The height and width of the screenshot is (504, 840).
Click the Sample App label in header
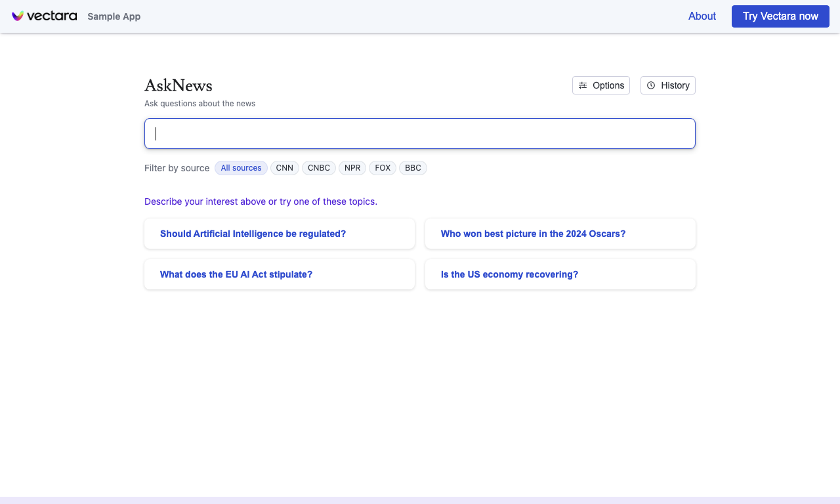(x=114, y=16)
